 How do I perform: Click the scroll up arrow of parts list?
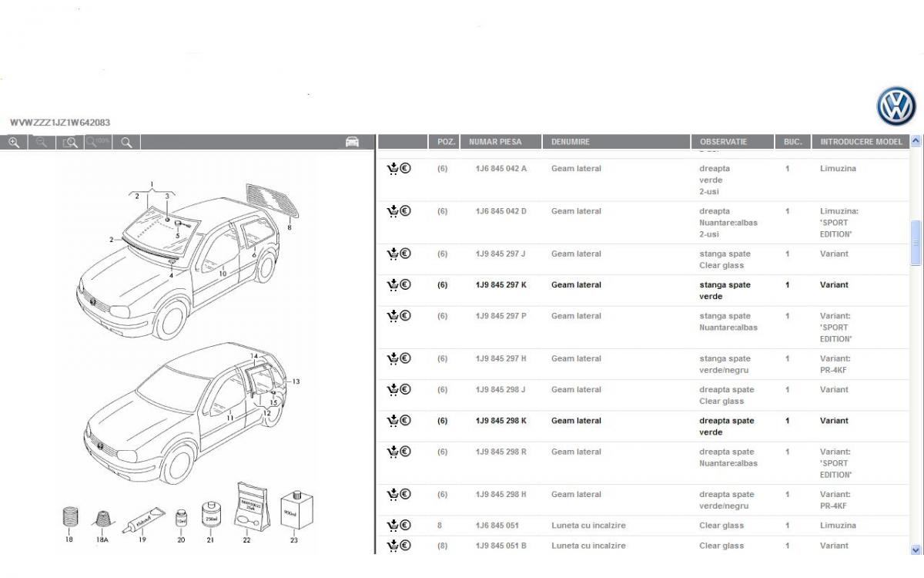pos(916,142)
